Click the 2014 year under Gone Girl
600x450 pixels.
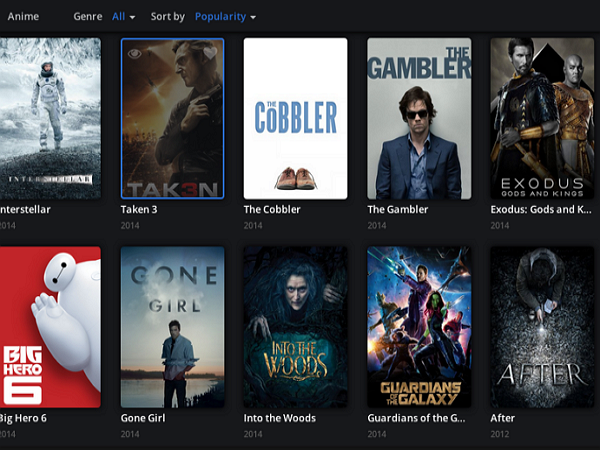click(130, 434)
